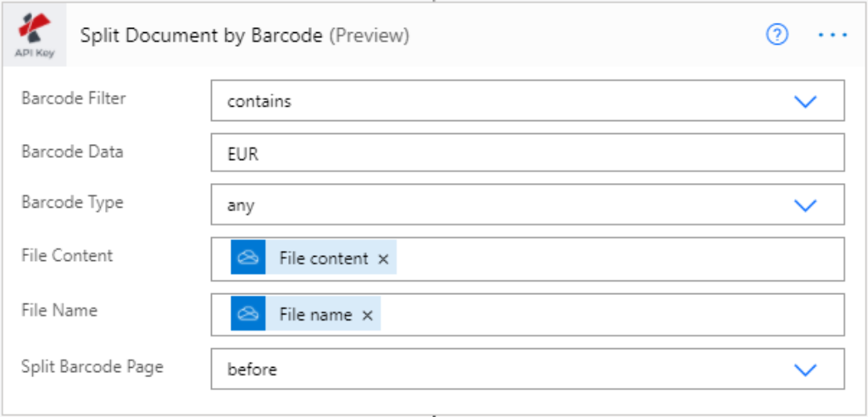
Task: Expand the Barcode Filter chevron arrow
Action: (x=804, y=102)
